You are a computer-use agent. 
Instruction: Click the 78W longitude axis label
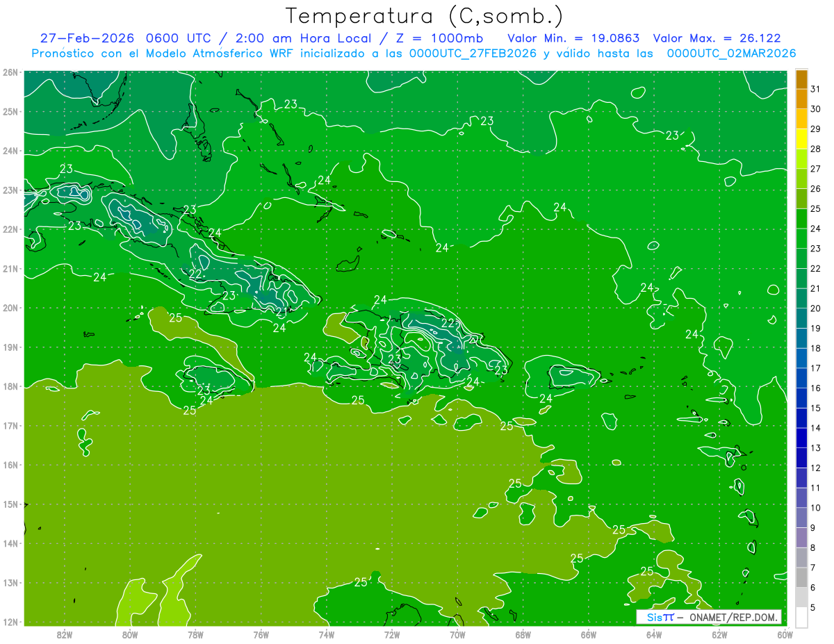[x=195, y=634]
